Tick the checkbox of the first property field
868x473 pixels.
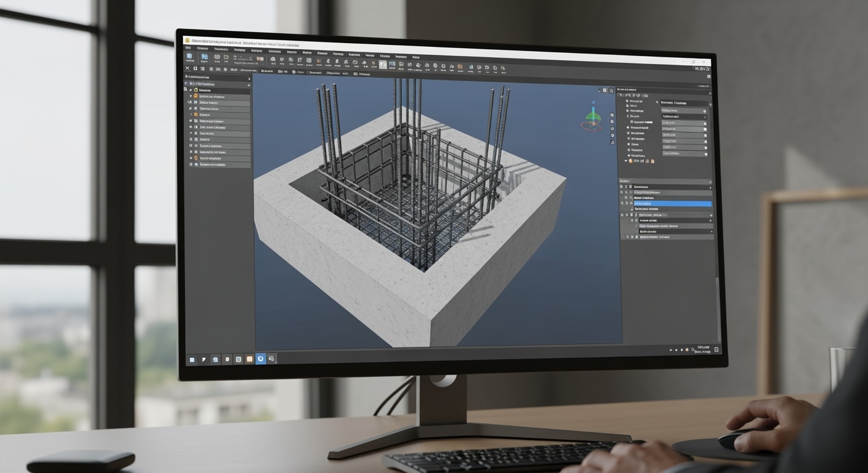point(704,110)
